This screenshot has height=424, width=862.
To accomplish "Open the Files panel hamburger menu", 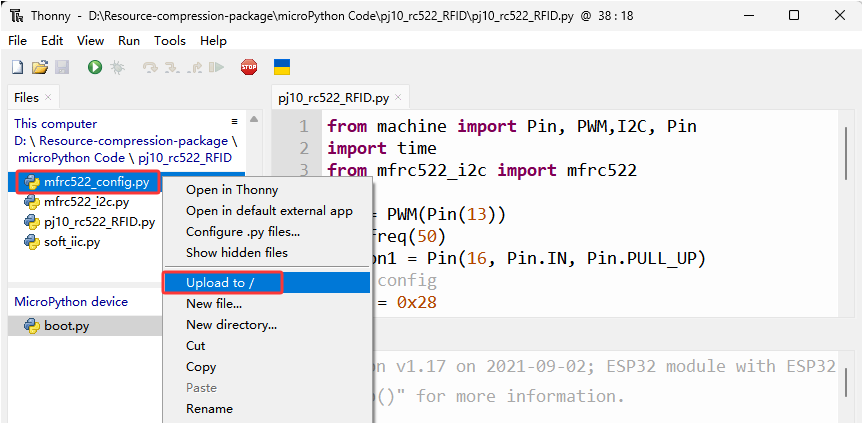I will [235, 122].
